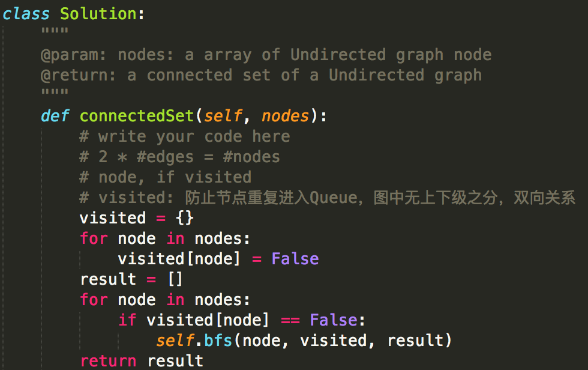This screenshot has height=370, width=588.
Task: Click the if keyword before visited[node]
Action: pyautogui.click(x=127, y=320)
